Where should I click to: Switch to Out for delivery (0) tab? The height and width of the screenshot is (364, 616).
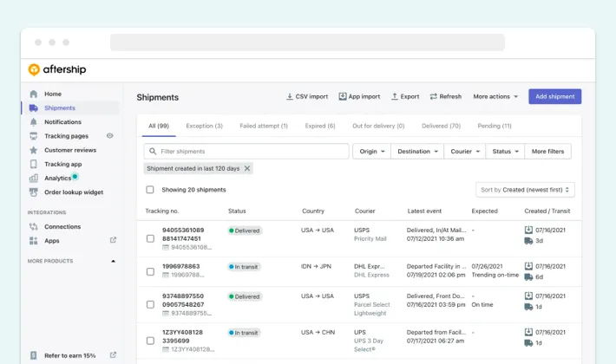point(378,126)
